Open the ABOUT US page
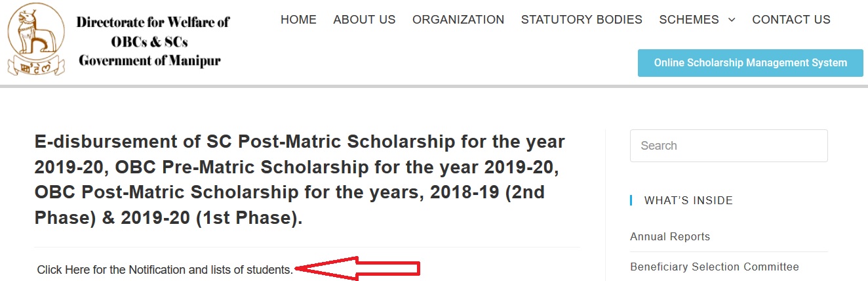Screen dimensions: 868x281 tap(365, 20)
